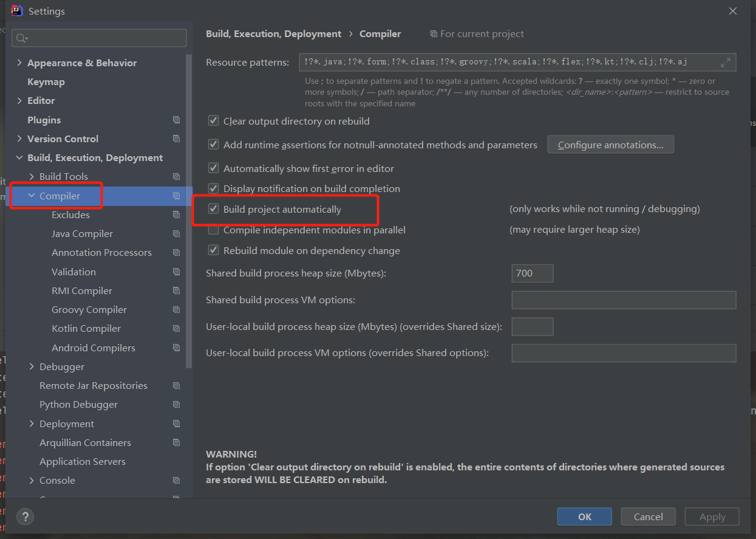Click the settings tree vertical scrollbar
Viewport: 756px width, 539px height.
(x=189, y=211)
